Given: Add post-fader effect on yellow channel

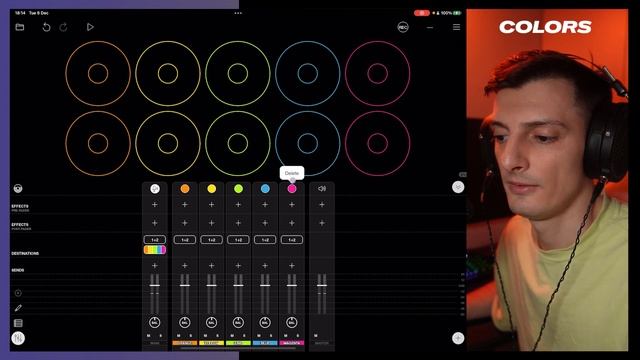Looking at the screenshot, I should [x=211, y=223].
